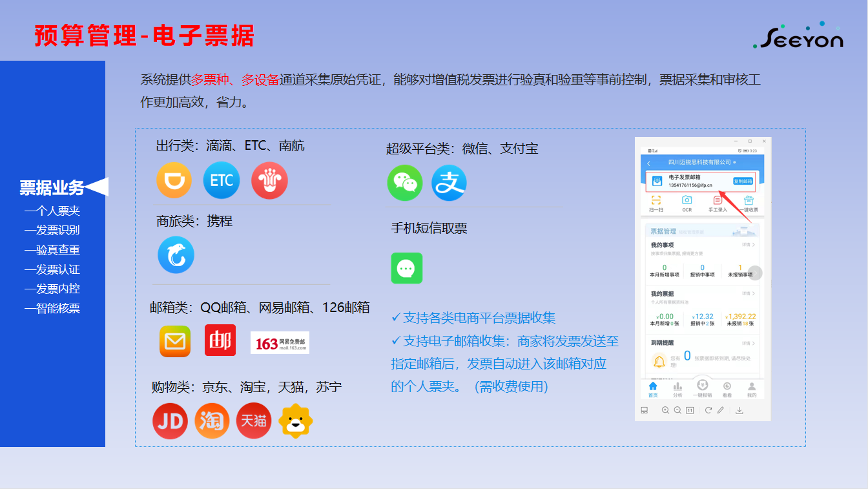Click the blue Alipay icon
This screenshot has height=489, width=868.
pos(449,183)
